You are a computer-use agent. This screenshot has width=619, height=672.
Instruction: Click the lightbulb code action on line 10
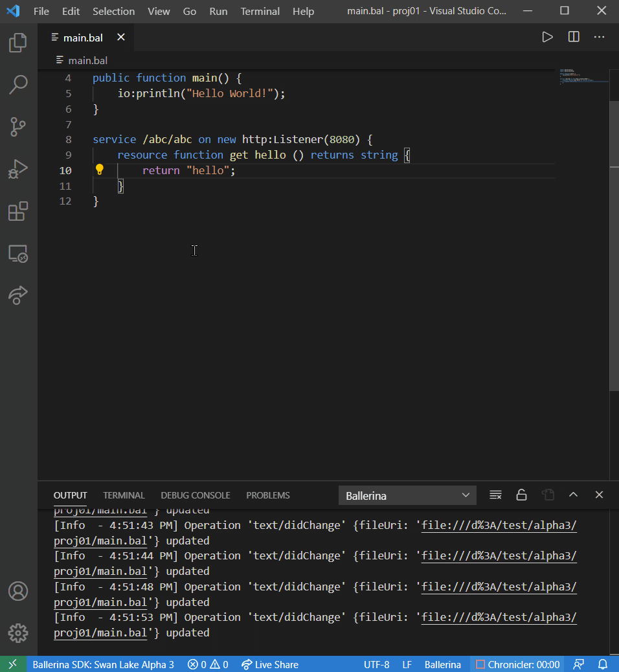[100, 170]
